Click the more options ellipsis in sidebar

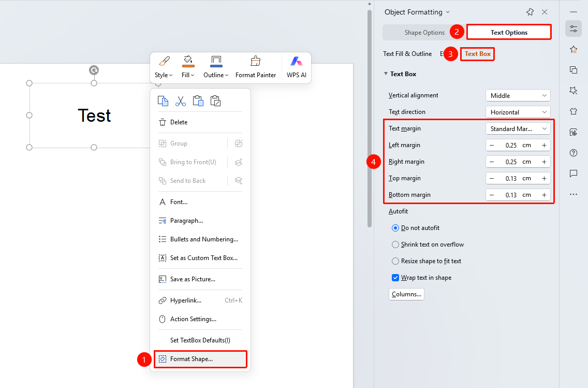574,194
